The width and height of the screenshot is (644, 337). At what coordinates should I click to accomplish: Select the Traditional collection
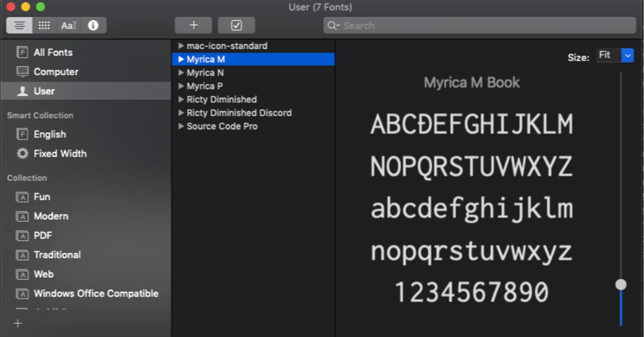[57, 255]
